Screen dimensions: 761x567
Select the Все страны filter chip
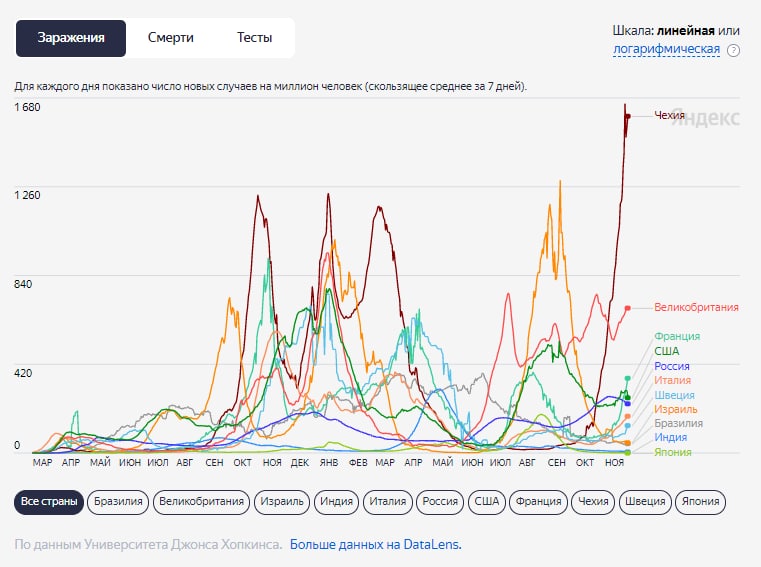(49, 501)
